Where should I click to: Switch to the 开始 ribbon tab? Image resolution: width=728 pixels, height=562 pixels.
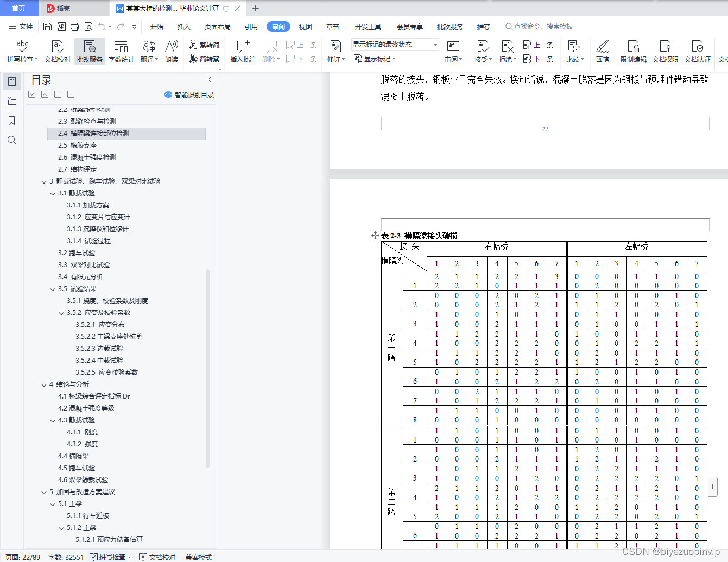coord(157,27)
